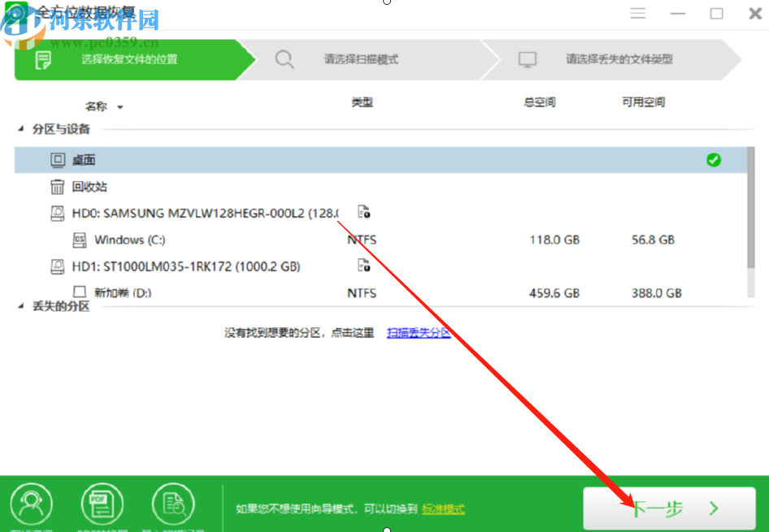The width and height of the screenshot is (769, 532).
Task: Click the app logo in top-left corner
Action: pyautogui.click(x=16, y=14)
